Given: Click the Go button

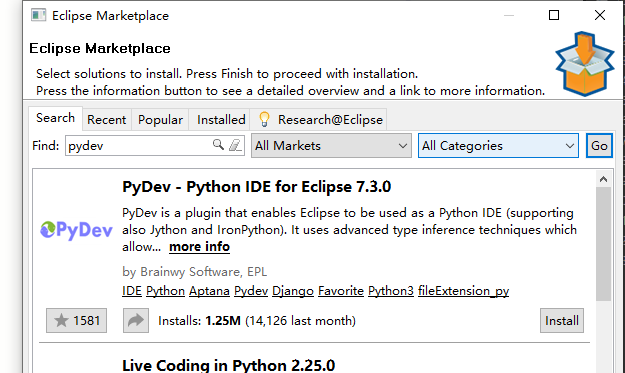Looking at the screenshot, I should pos(599,145).
